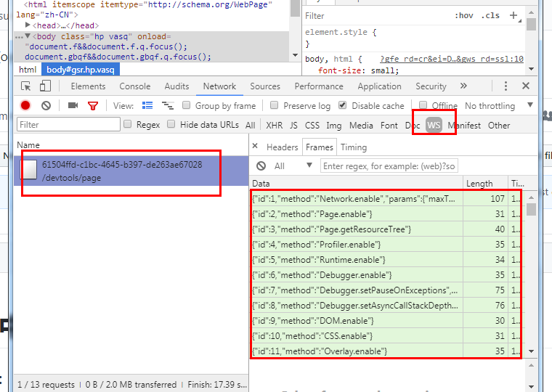
Task: Switch to large request rows view
Action: point(147,106)
